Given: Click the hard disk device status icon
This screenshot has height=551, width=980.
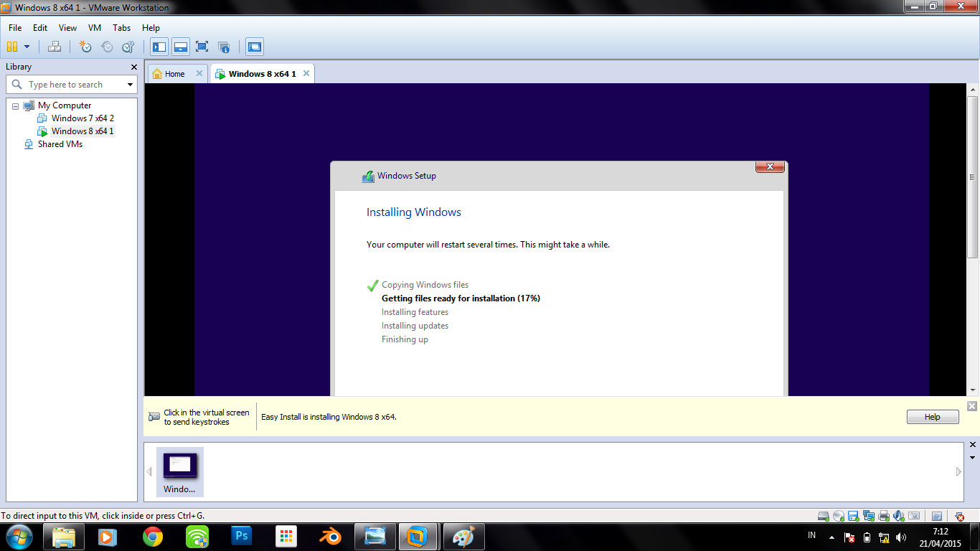Looking at the screenshot, I should point(824,516).
